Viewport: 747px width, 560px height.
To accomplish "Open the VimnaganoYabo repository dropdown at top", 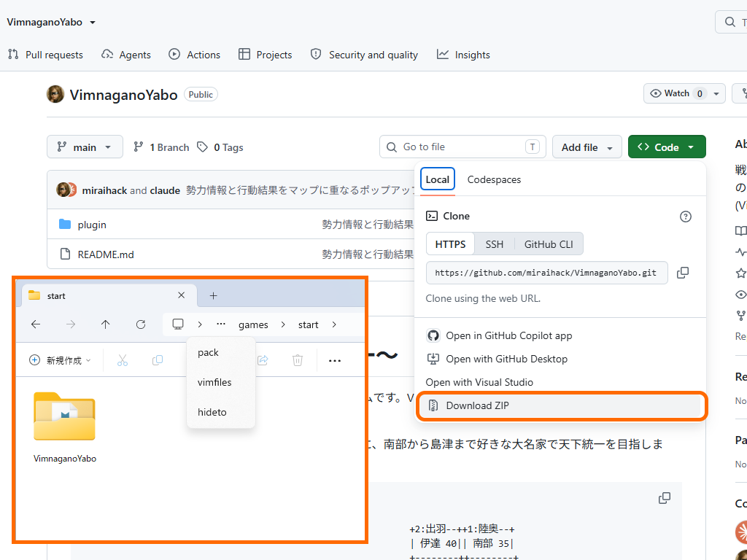I will pyautogui.click(x=51, y=23).
